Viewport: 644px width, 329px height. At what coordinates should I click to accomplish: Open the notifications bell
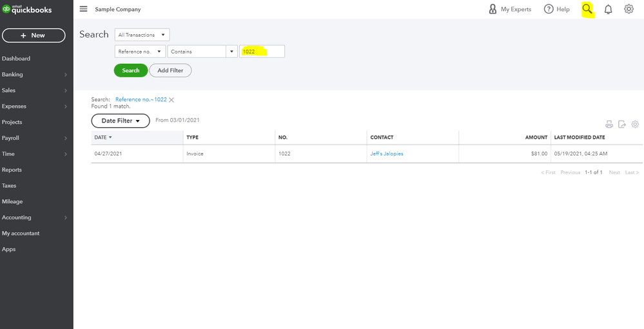click(x=608, y=9)
